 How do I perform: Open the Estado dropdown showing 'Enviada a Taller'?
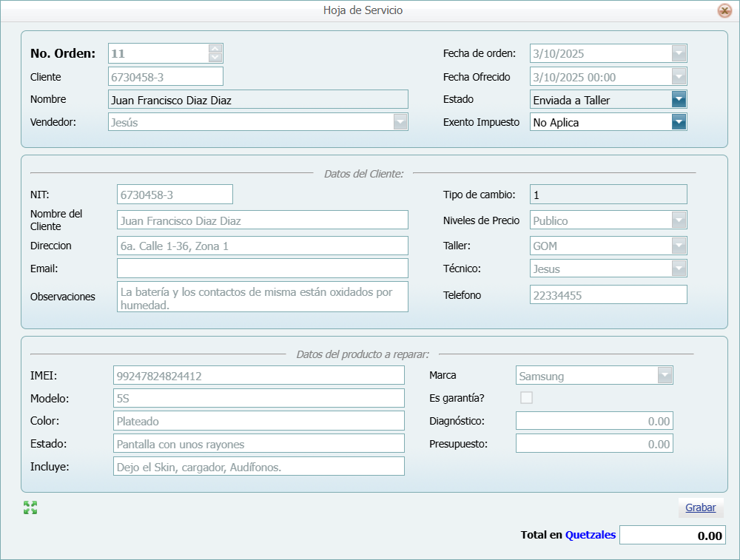coord(679,99)
